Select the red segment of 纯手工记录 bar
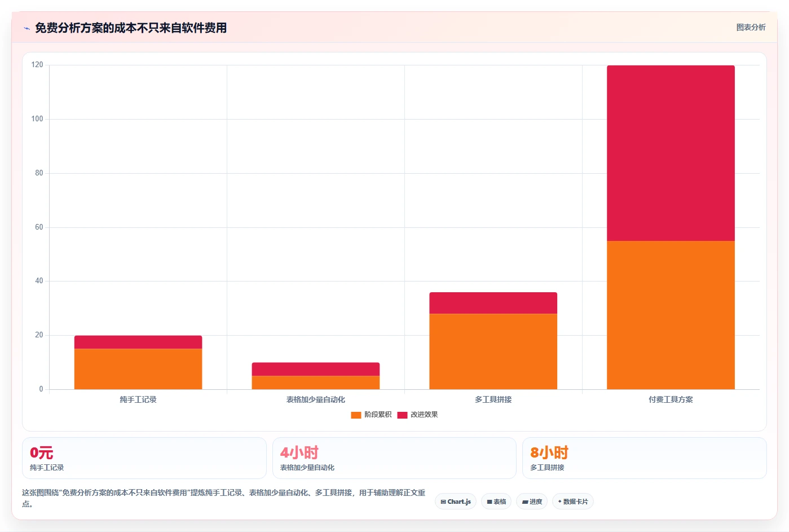 [138, 342]
